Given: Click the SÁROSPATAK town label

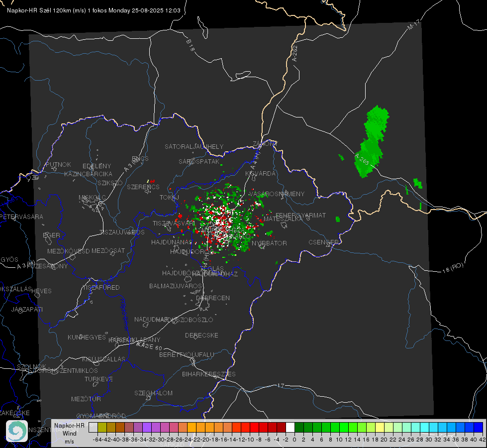Looking at the screenshot, I should [199, 161].
